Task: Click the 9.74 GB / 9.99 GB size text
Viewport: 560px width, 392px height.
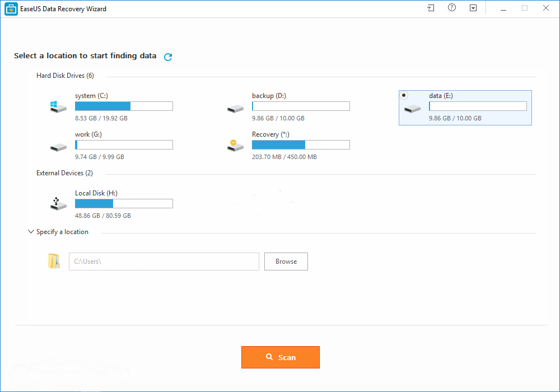Action: (100, 157)
